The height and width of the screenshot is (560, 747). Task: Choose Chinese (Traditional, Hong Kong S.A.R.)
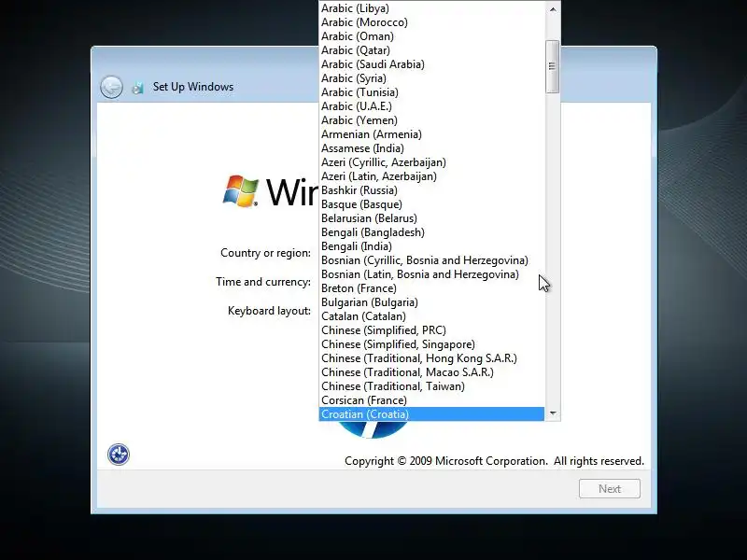pyautogui.click(x=431, y=358)
